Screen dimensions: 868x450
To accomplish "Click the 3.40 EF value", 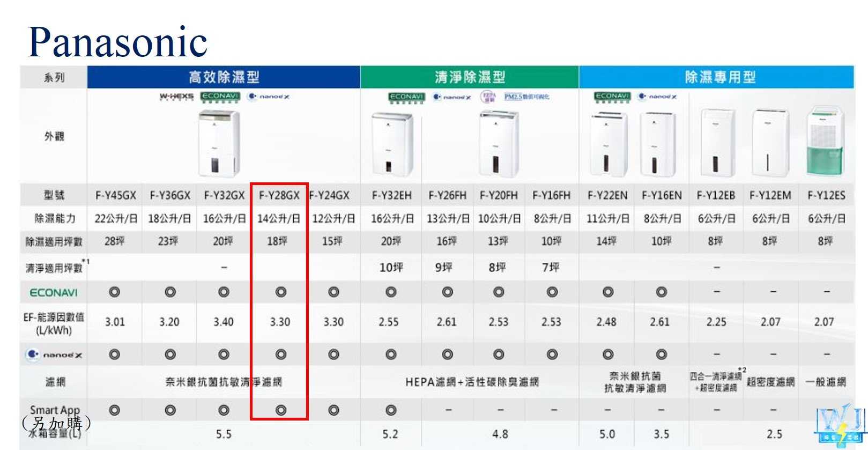I will [224, 322].
